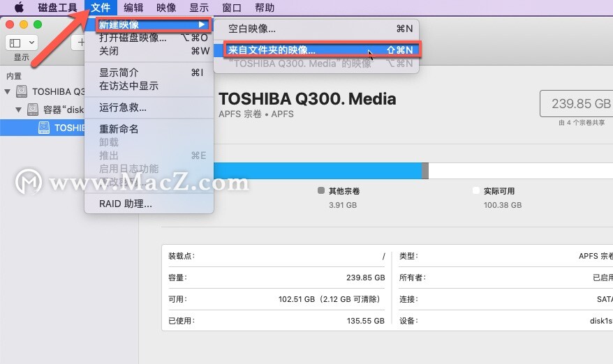Click the plus volume toolbar button
Viewport: 613px width, 364px height.
tap(80, 42)
